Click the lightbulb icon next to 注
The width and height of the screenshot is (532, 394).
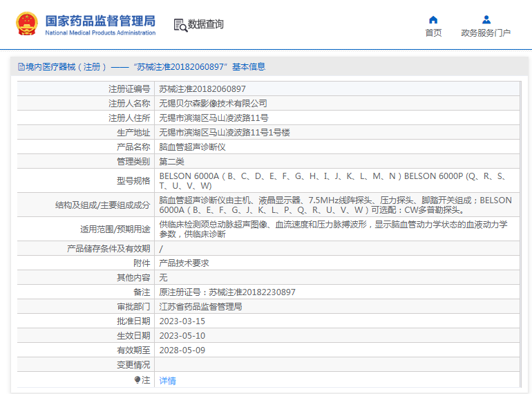point(137,380)
